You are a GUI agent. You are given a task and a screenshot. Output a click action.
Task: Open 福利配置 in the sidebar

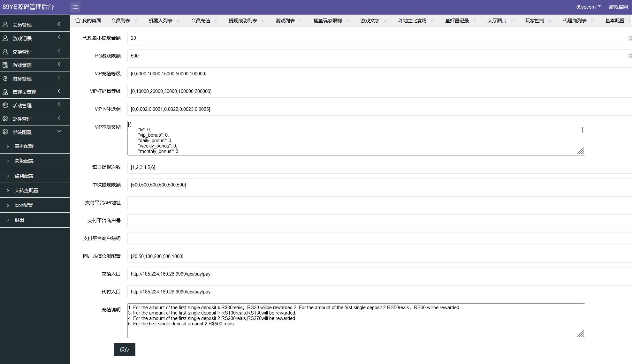(x=35, y=176)
